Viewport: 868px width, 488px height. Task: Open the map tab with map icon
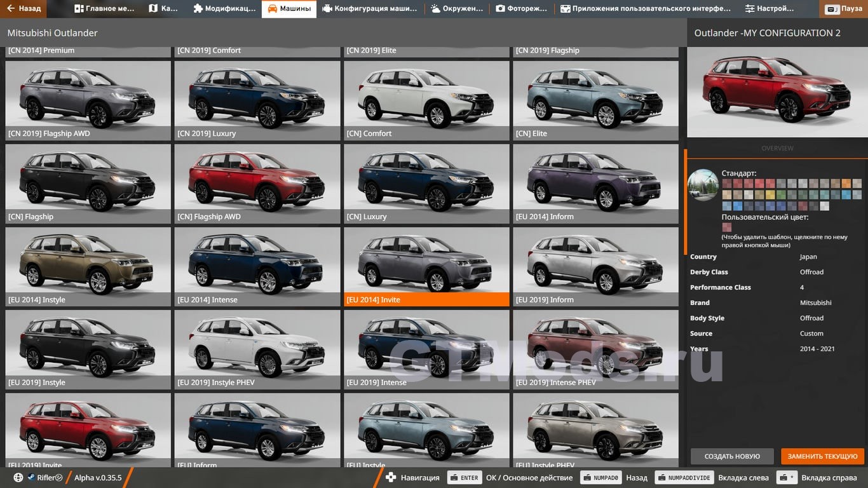(x=163, y=9)
